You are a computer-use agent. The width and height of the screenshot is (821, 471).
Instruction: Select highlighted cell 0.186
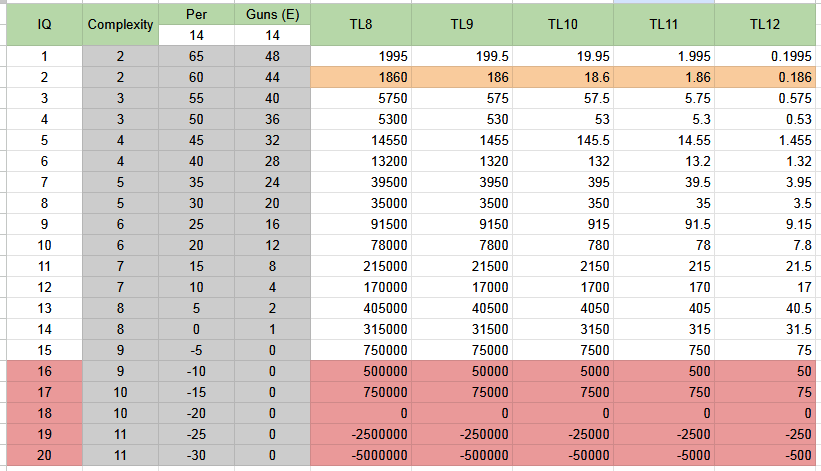(765, 77)
